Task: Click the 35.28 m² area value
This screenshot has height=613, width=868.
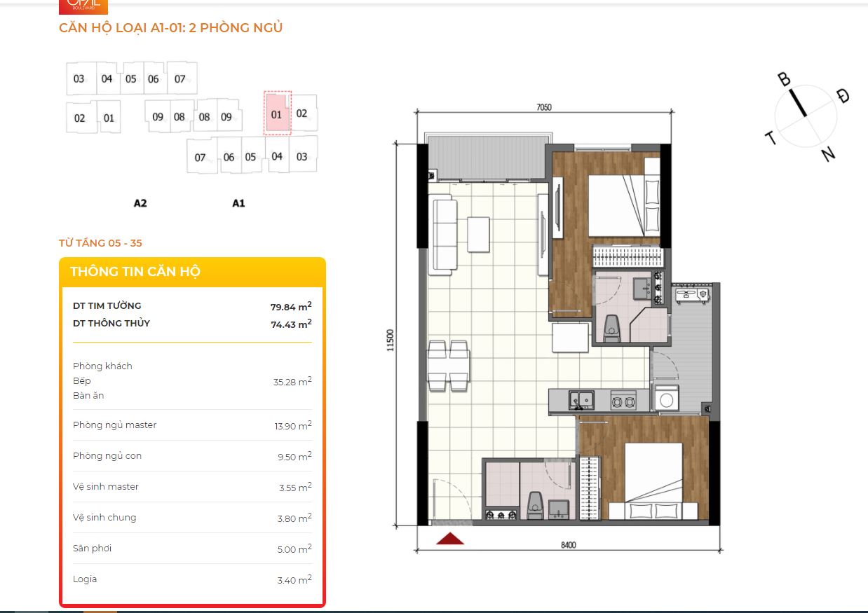Action: pyautogui.click(x=292, y=382)
